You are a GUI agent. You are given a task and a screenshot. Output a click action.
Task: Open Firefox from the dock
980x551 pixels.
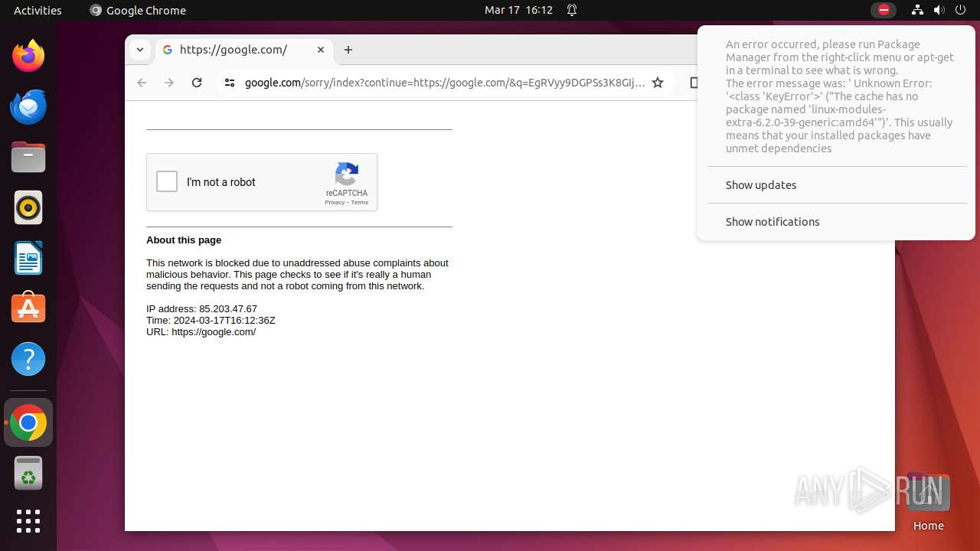coord(28,56)
